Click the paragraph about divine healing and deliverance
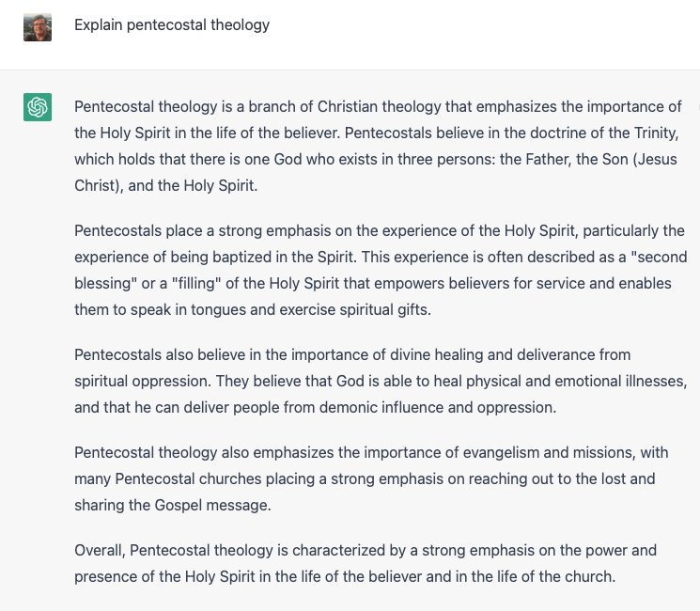 376,381
